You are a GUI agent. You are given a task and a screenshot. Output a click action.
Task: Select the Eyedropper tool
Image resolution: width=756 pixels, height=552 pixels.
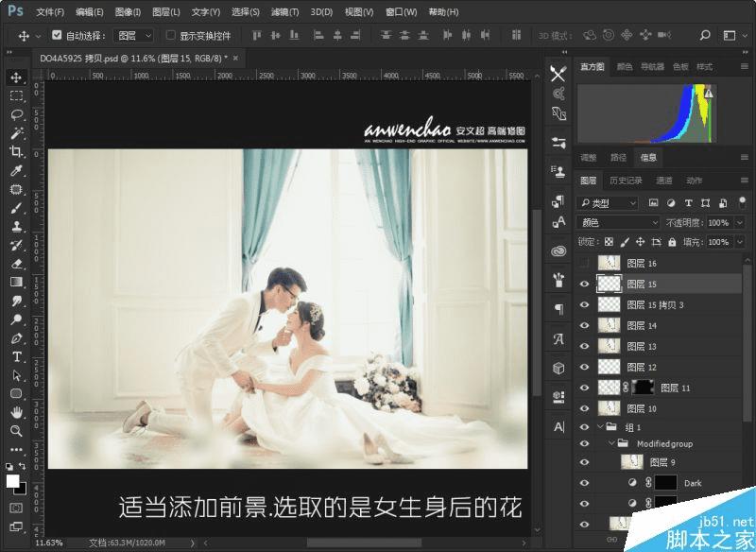tap(16, 171)
